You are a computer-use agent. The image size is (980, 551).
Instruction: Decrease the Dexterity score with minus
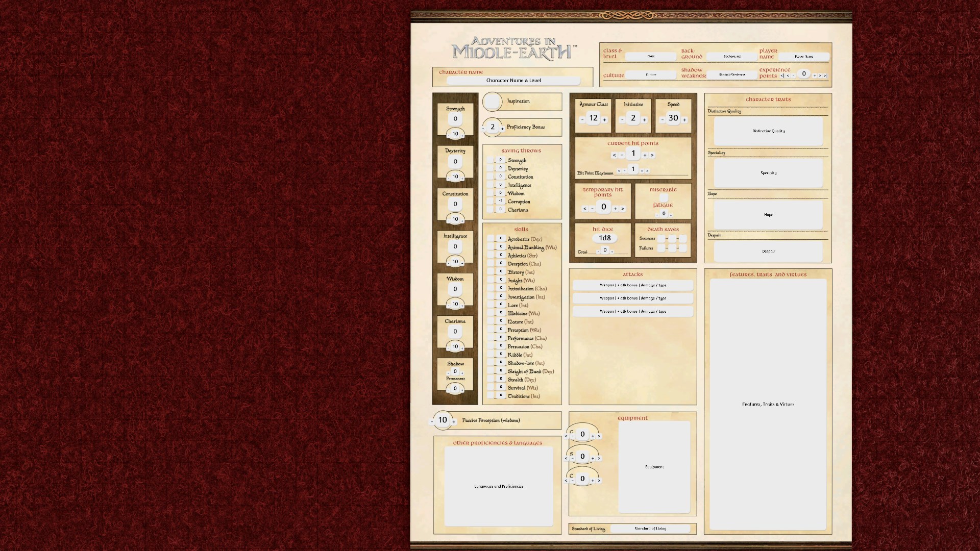pos(448,178)
